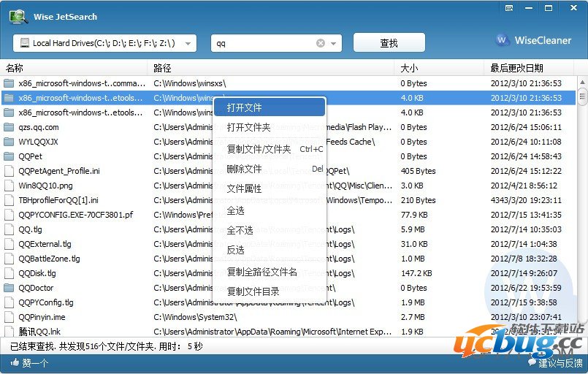Select the Win8QQ10.png file name
This screenshot has height=374, width=588.
(x=46, y=186)
